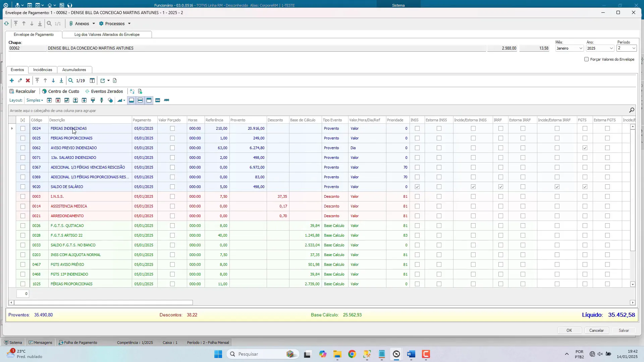Click the A-Z sort icon
Screen dimensions: 644x362
pos(132,92)
